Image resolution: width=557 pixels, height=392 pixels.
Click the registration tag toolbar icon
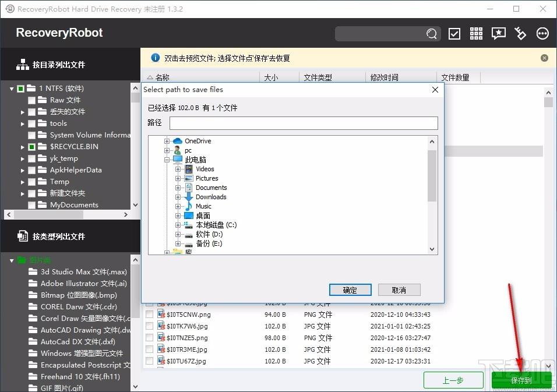[x=520, y=33]
